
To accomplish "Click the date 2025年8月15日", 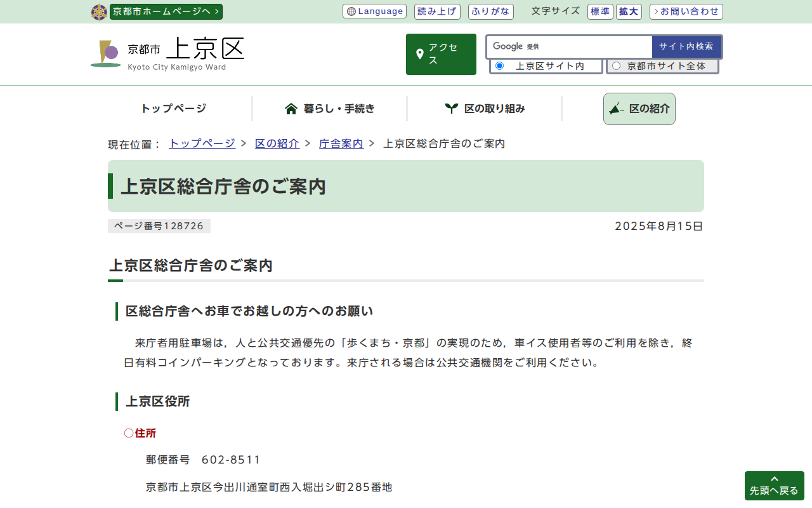I will coord(659,226).
